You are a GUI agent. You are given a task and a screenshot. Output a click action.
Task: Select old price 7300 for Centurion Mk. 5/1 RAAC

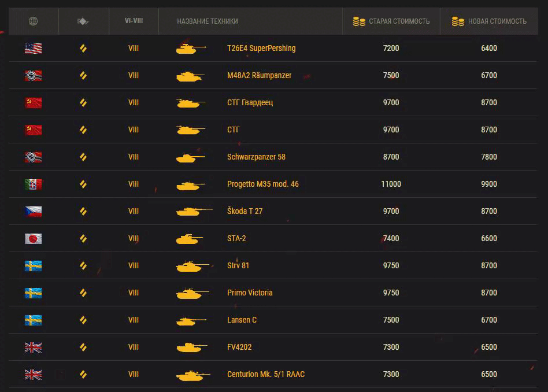[391, 375]
